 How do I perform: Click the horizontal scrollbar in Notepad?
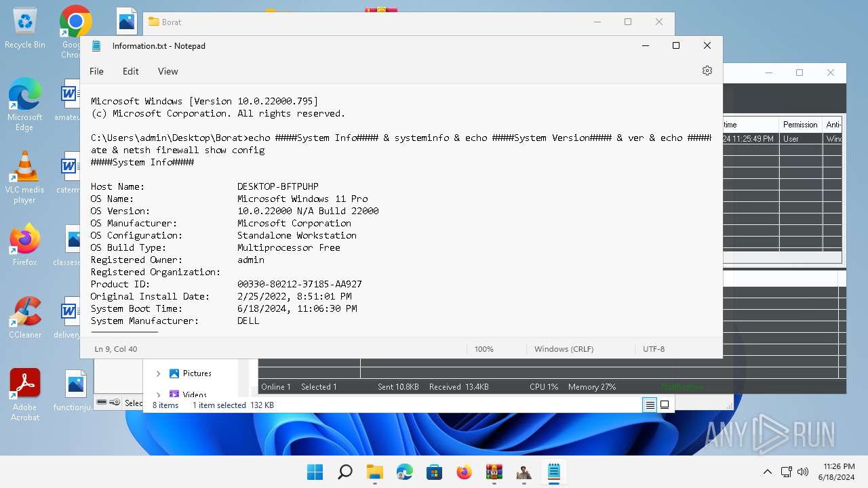(x=124, y=332)
